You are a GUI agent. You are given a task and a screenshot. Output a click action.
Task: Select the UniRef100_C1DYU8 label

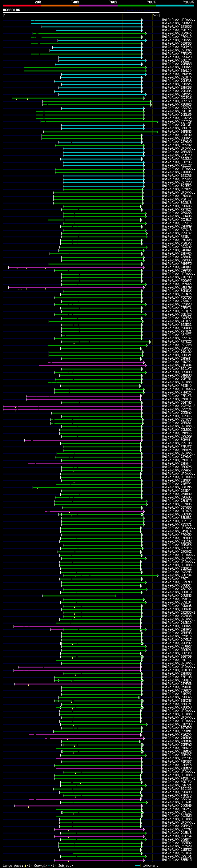point(177,725)
